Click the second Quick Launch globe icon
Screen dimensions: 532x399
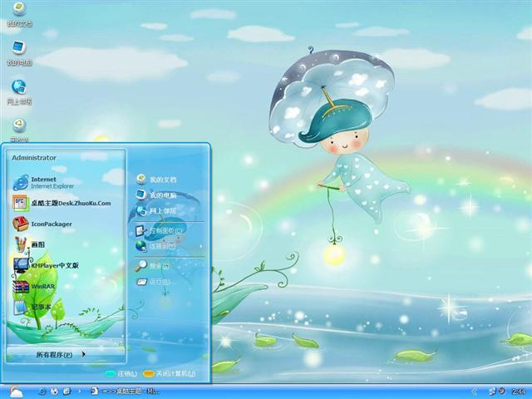click(54, 392)
